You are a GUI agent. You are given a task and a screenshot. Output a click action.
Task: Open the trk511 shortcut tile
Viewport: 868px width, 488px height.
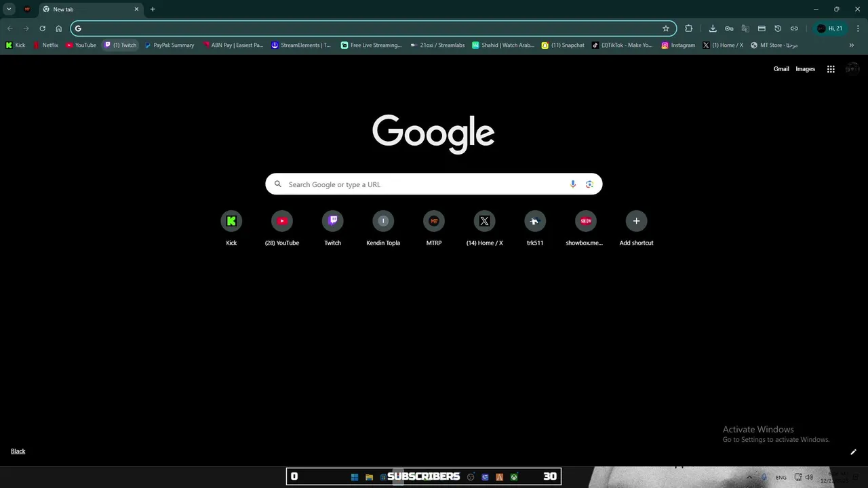pyautogui.click(x=535, y=228)
